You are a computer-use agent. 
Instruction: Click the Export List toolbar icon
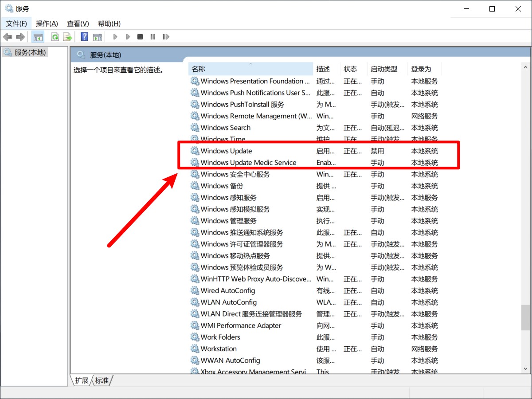67,36
